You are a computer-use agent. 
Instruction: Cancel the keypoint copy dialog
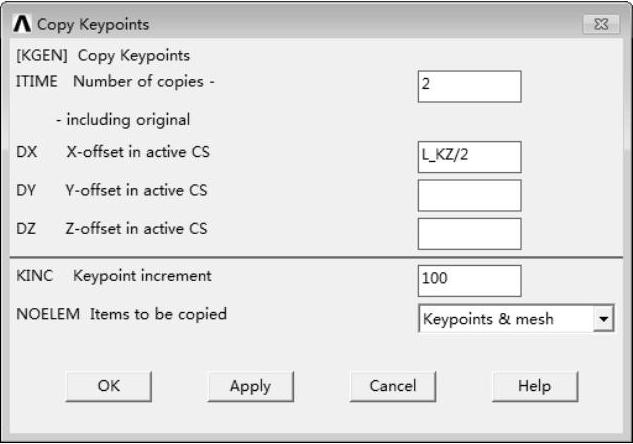pyautogui.click(x=392, y=386)
